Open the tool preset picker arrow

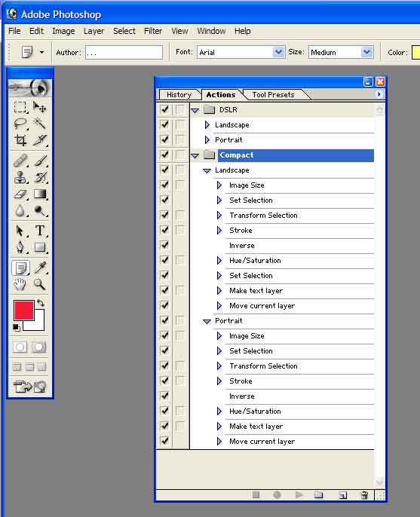[x=42, y=52]
